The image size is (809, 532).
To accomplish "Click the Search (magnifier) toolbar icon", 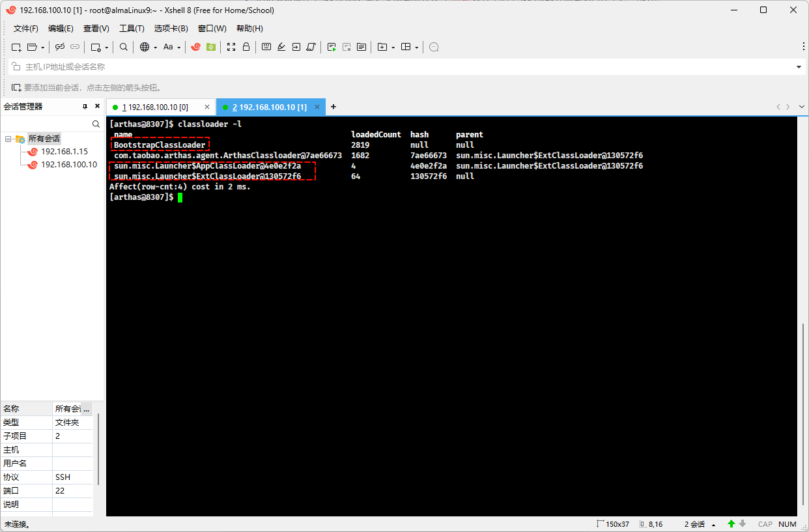I will (x=124, y=47).
